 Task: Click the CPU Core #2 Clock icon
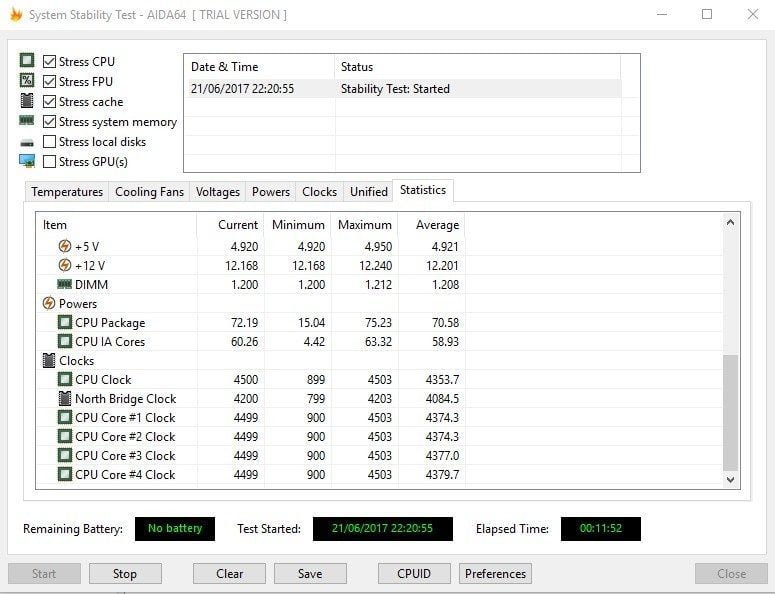[65, 436]
